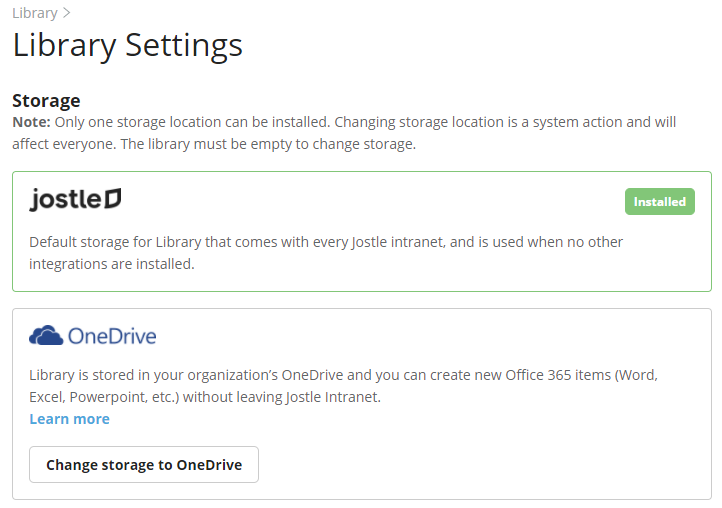Select the Library Settings page heading
Viewport: 722px width, 508px height.
coord(128,46)
